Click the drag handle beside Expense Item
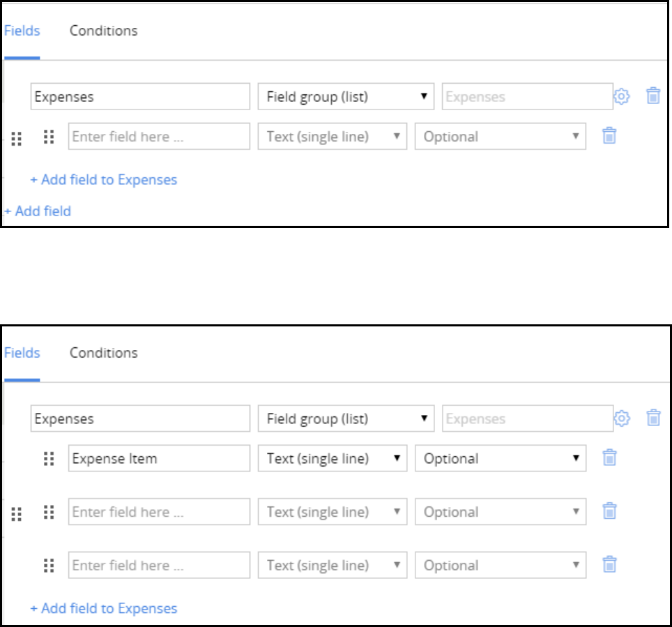The width and height of the screenshot is (672, 627). pyautogui.click(x=49, y=458)
